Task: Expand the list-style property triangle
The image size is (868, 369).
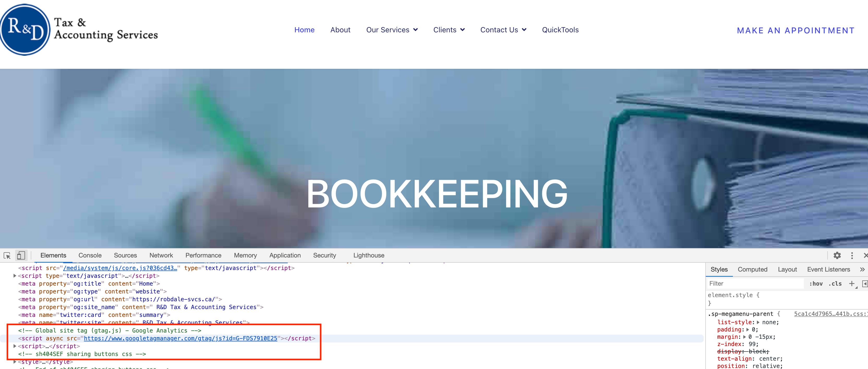Action: coord(758,322)
